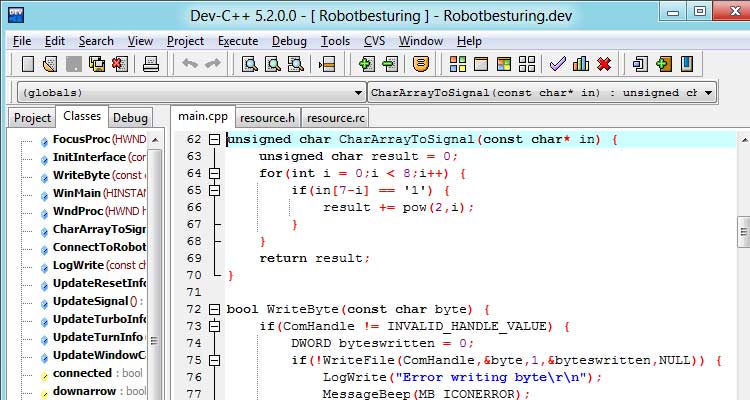Collapse the for loop fold at line 64
The width and height of the screenshot is (750, 400).
[214, 173]
